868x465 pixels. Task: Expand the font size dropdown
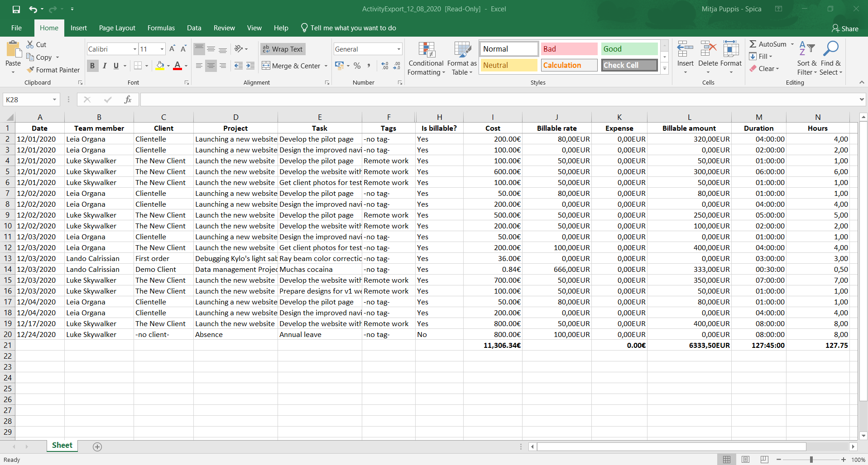coord(162,49)
